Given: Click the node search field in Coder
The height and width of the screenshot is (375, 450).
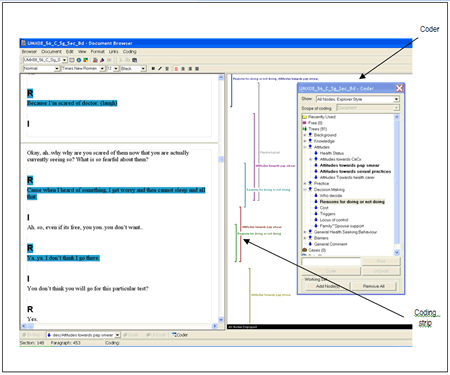Looking at the screenshot, I should coord(331,261).
